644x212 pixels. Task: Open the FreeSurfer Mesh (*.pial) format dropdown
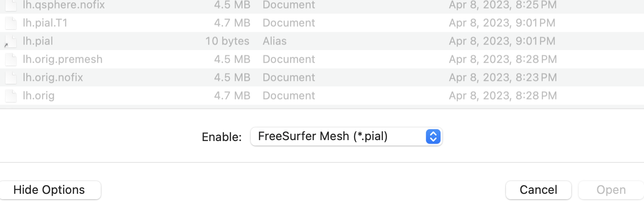tap(346, 136)
